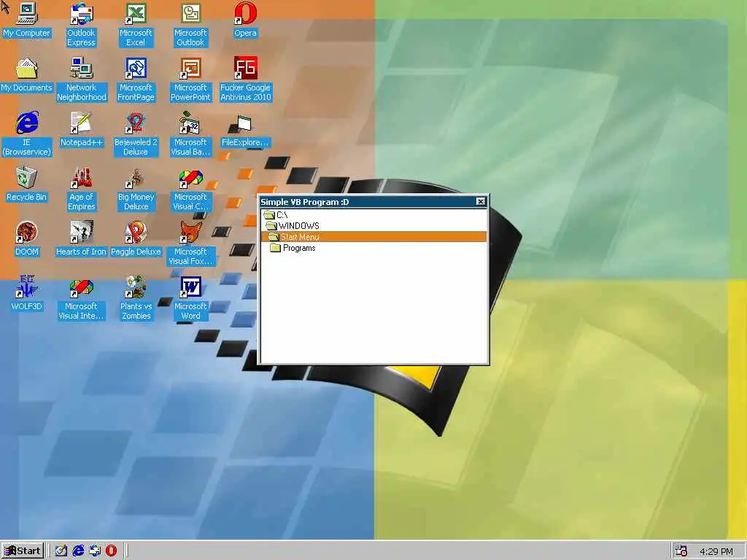Viewport: 747px width, 560px height.
Task: Select the C:\ folder in directory list
Action: pos(374,215)
